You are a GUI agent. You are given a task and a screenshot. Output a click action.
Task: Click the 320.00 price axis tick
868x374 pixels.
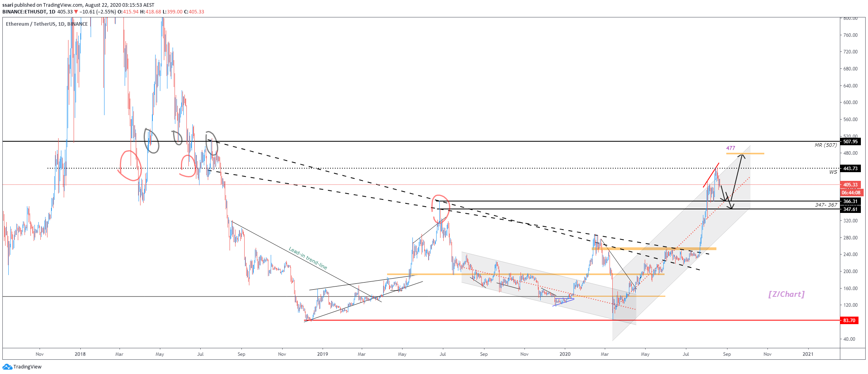point(851,221)
